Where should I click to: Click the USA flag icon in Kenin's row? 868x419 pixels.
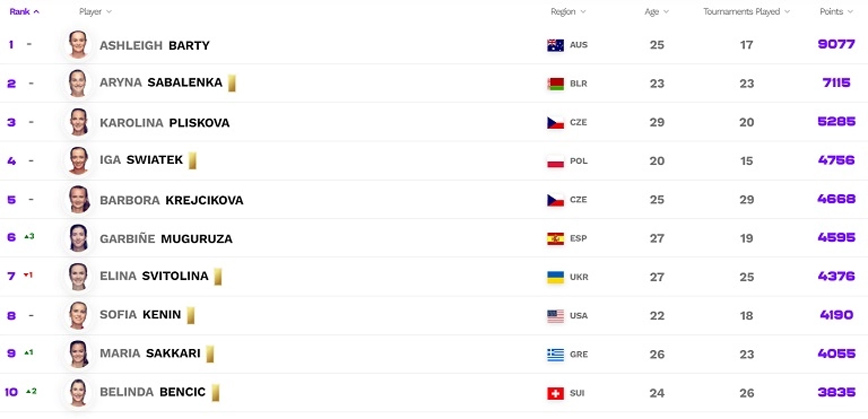coord(555,316)
